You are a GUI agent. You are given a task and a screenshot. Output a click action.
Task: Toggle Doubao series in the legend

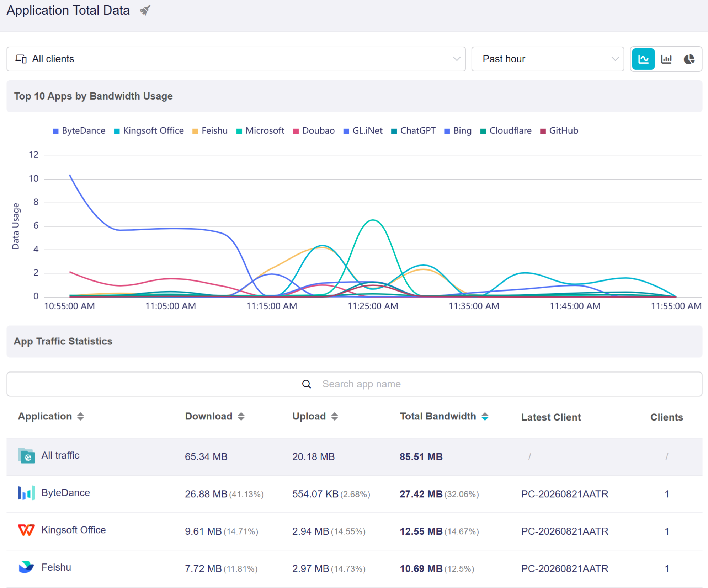(x=314, y=131)
